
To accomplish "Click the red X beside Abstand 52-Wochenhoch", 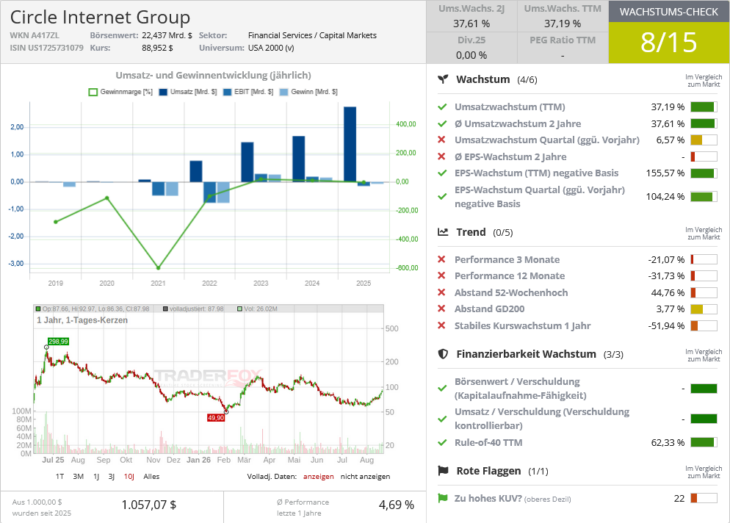I will (442, 292).
